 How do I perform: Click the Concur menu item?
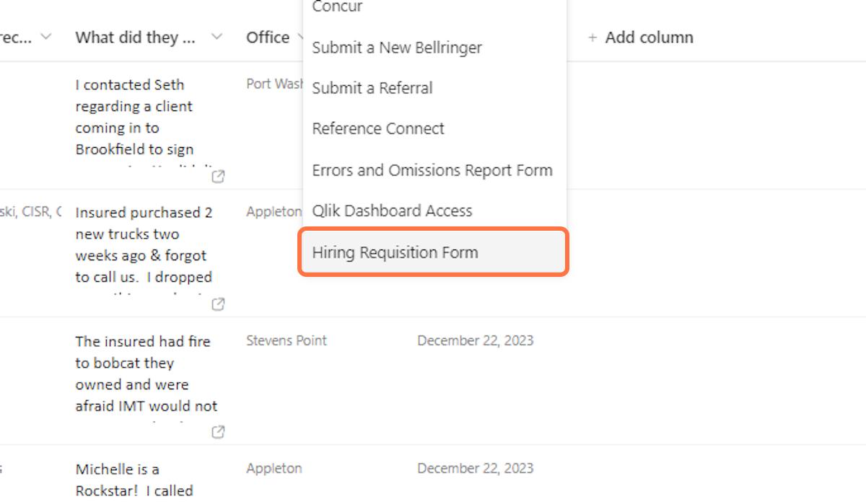click(337, 7)
